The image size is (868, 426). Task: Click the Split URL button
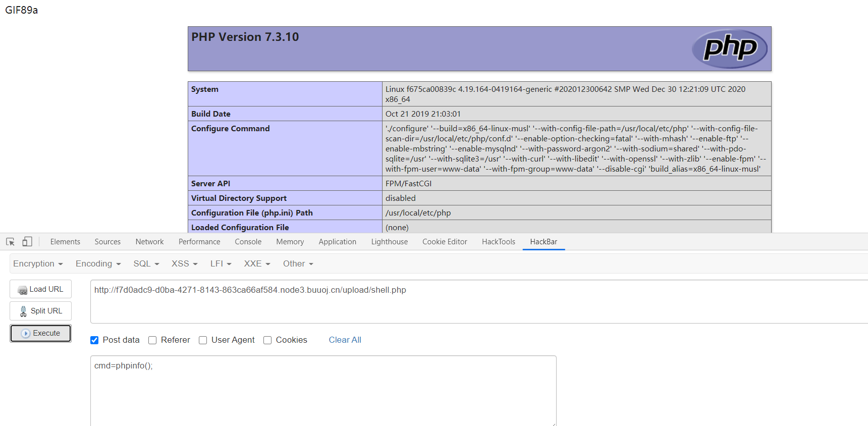point(40,311)
